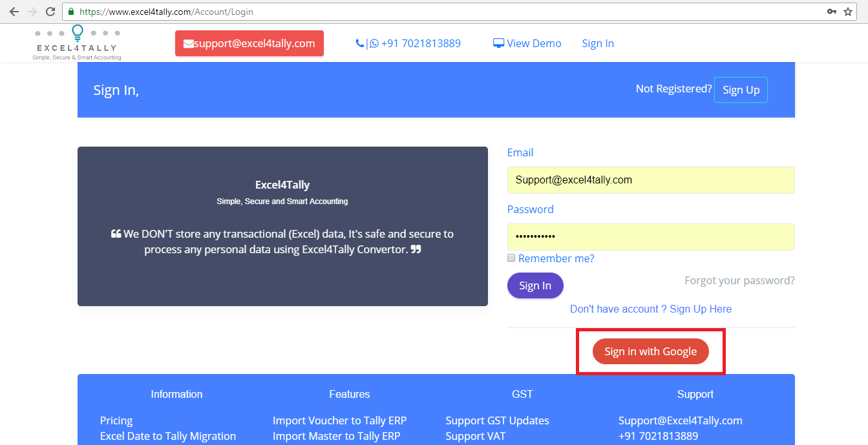
Task: Open the View Demo menu link
Action: point(527,43)
